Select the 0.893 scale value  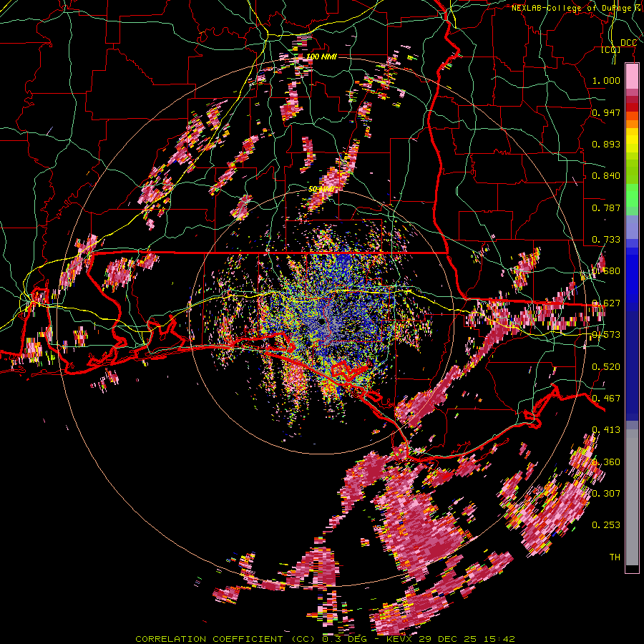[606, 144]
